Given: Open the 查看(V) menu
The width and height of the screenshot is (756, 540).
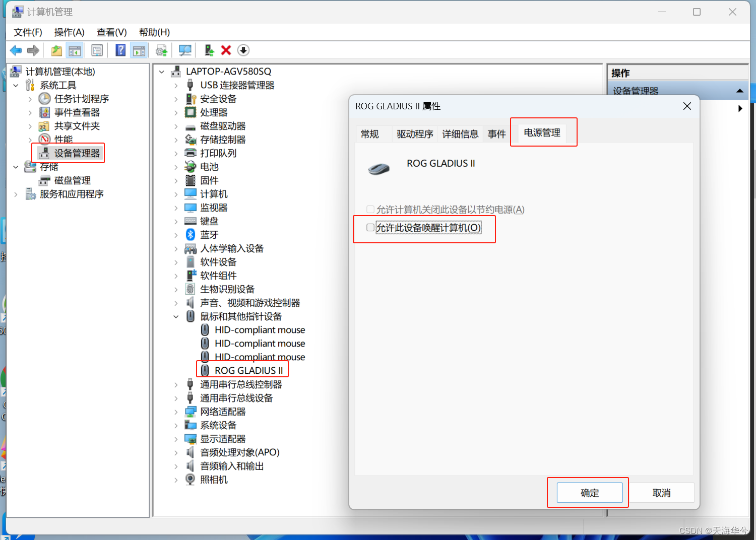Looking at the screenshot, I should coord(111,32).
